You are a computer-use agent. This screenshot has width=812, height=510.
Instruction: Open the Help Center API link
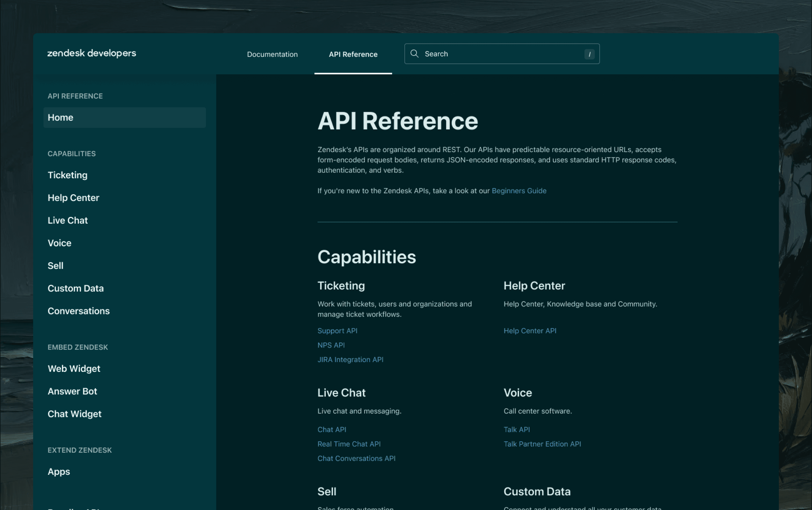[x=530, y=331]
